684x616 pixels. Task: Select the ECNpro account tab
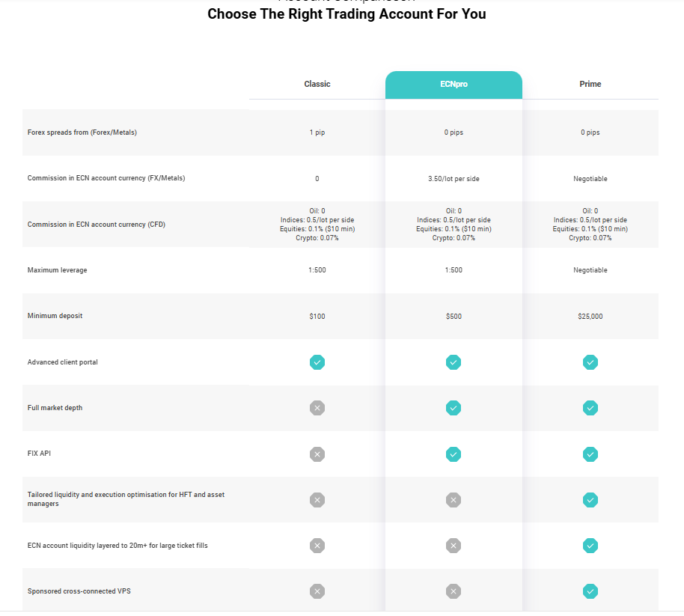tap(454, 84)
